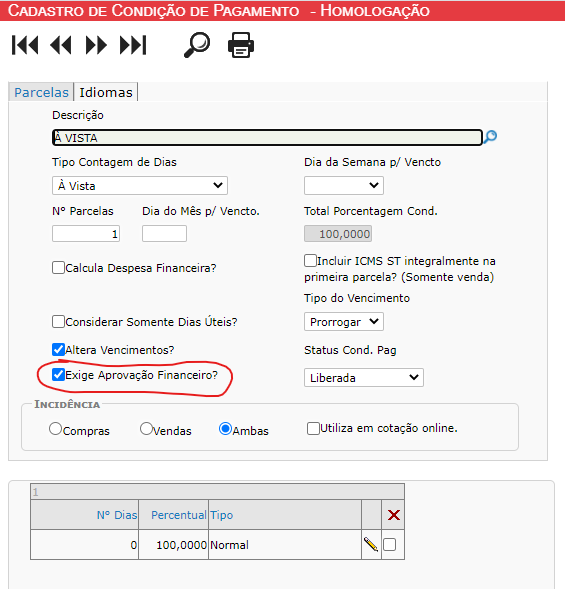Sort by the Percentual column header link
The width and height of the screenshot is (565, 589).
click(179, 515)
